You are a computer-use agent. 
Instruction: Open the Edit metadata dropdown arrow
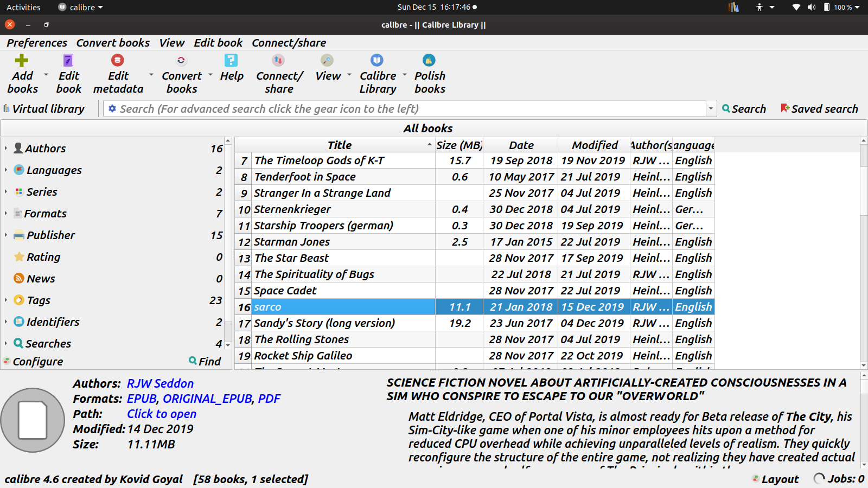(151, 75)
